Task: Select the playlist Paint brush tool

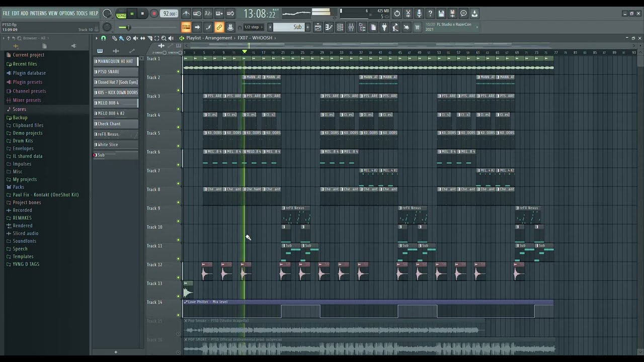Action: click(121, 38)
